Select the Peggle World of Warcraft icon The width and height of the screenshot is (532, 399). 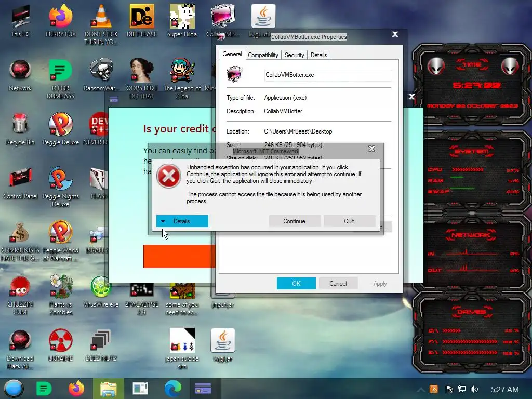tap(61, 241)
